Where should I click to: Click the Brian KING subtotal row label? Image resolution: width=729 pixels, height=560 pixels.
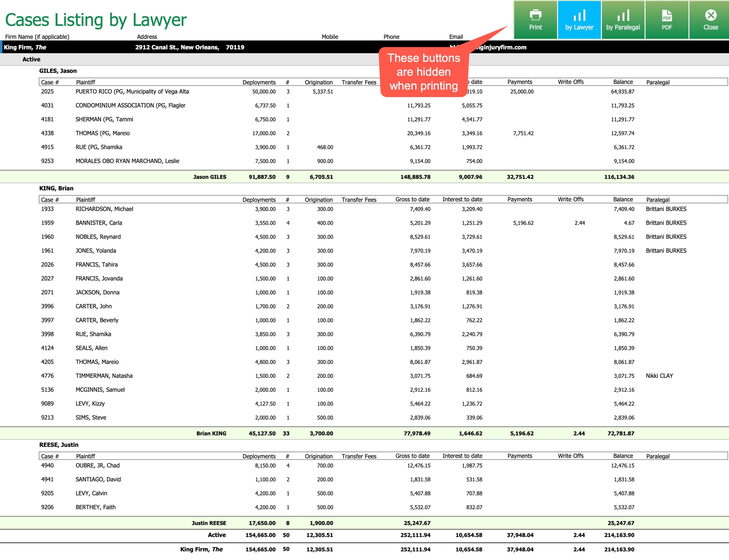(211, 433)
